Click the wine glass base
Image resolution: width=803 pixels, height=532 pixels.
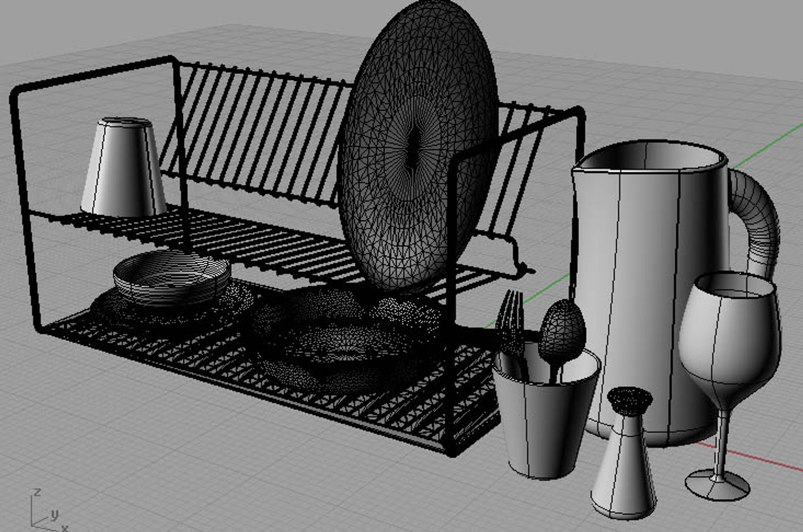[718, 485]
